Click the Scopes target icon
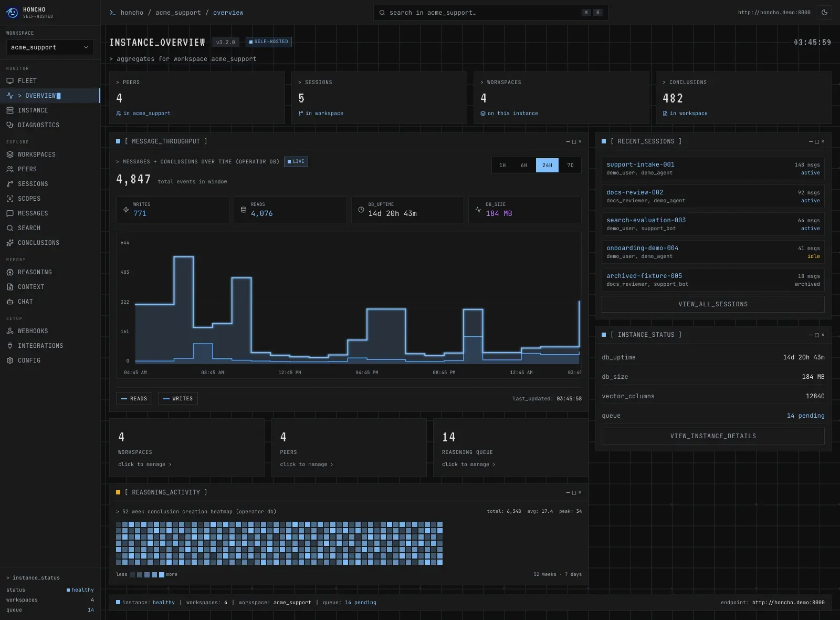Screen dimensions: 840x620 (10, 199)
